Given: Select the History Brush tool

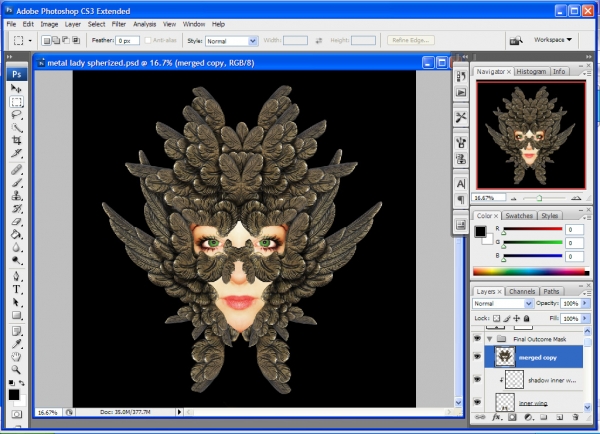Looking at the screenshot, I should point(16,209).
